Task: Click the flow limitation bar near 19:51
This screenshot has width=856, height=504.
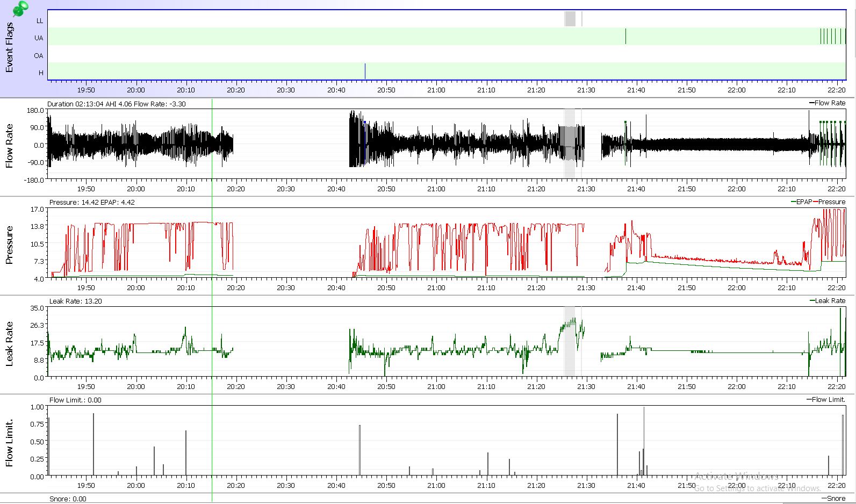Action: click(x=93, y=445)
